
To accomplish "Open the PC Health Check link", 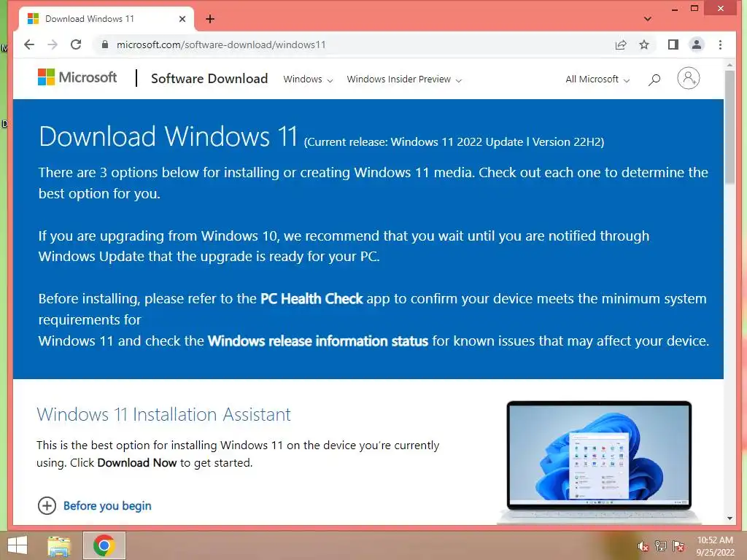I will point(311,298).
